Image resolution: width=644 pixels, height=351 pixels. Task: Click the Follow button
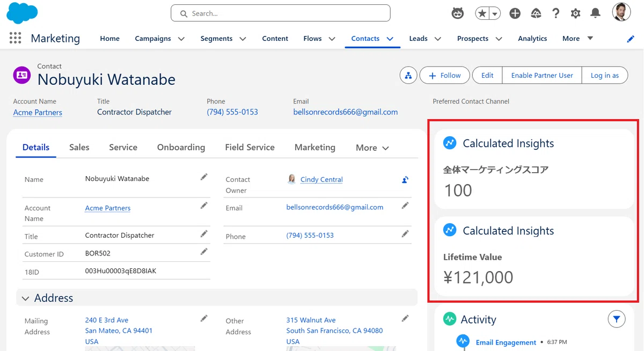[x=444, y=76]
